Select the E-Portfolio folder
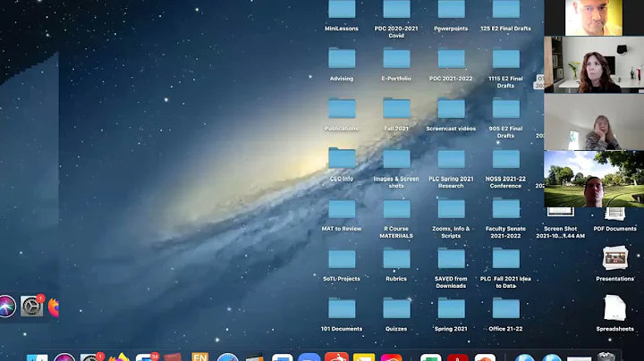This screenshot has width=644, height=361. (396, 58)
